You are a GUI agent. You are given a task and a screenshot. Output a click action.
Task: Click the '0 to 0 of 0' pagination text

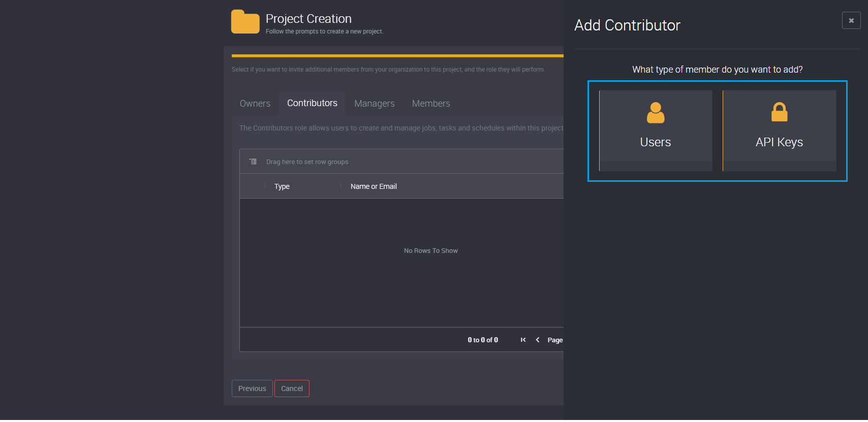pos(483,340)
